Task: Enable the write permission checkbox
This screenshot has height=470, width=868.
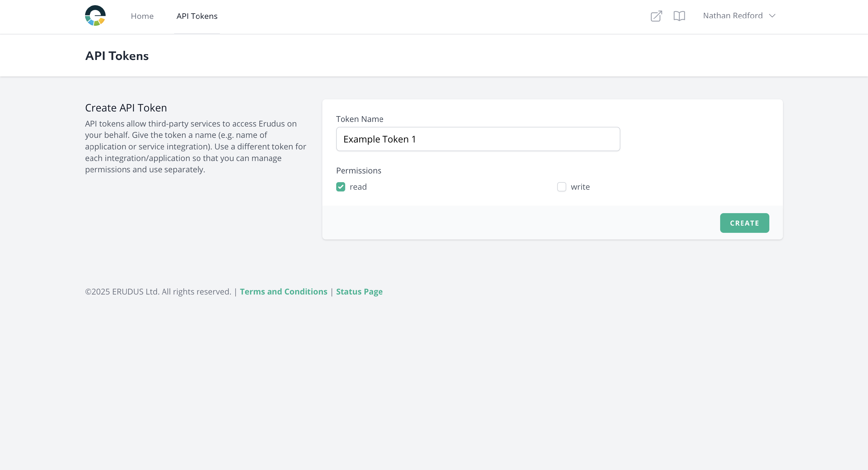Action: [x=561, y=187]
